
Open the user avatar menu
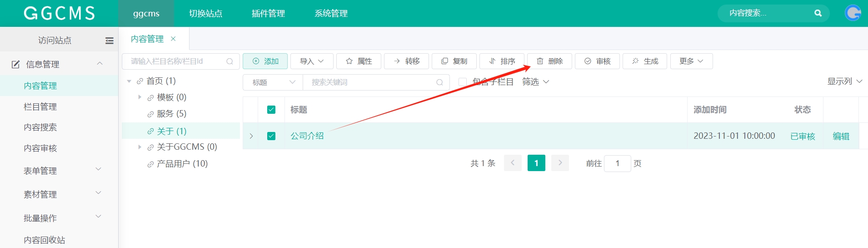853,13
